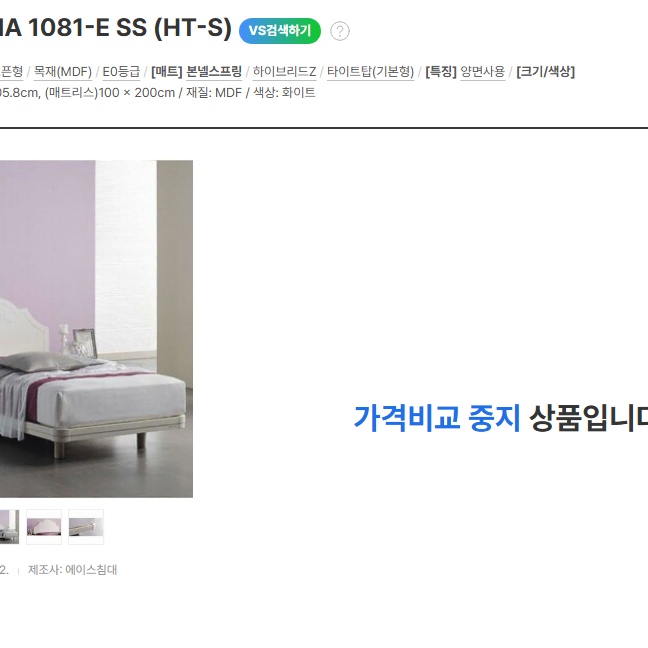Click the VS검색하기 search button
648x648 pixels.
click(x=280, y=31)
